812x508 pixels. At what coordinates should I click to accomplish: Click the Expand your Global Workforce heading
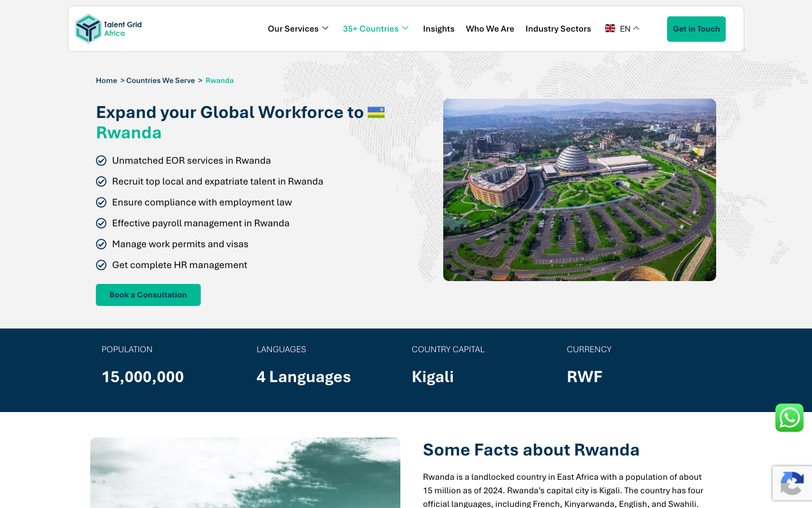pos(240,122)
